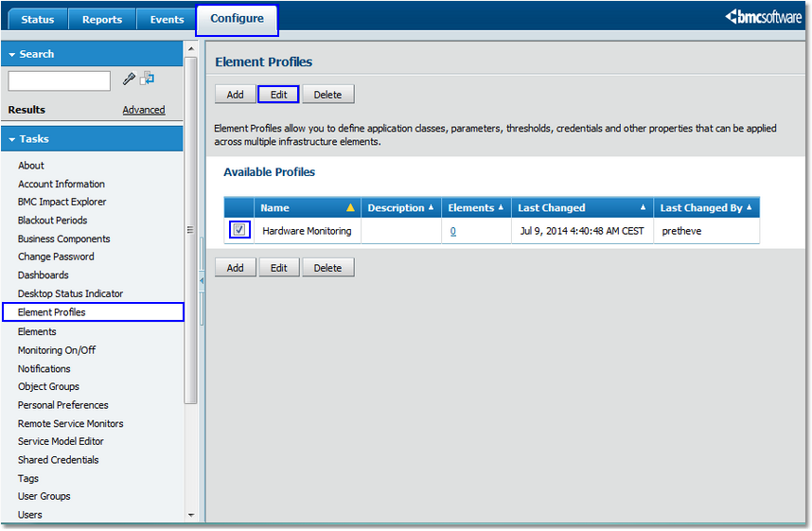Select Element Profiles task
The height and width of the screenshot is (531, 812).
[x=93, y=311]
